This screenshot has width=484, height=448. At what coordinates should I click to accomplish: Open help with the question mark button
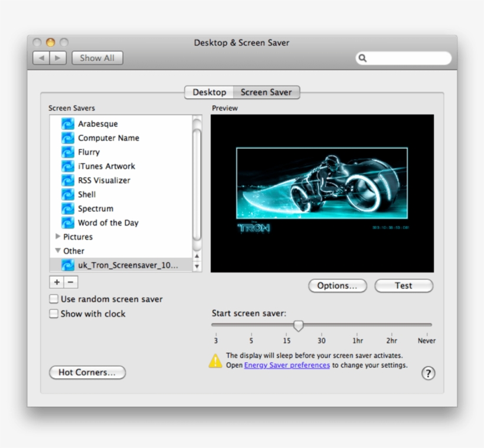tap(428, 373)
